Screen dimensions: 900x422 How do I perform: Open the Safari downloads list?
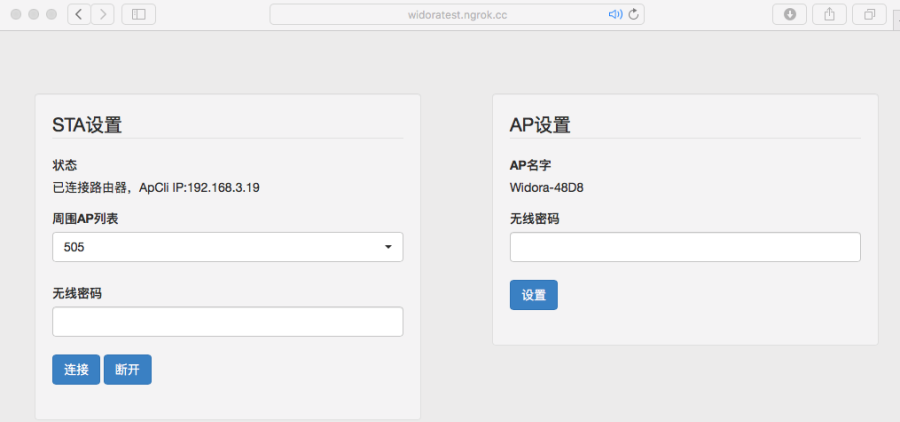coord(790,14)
